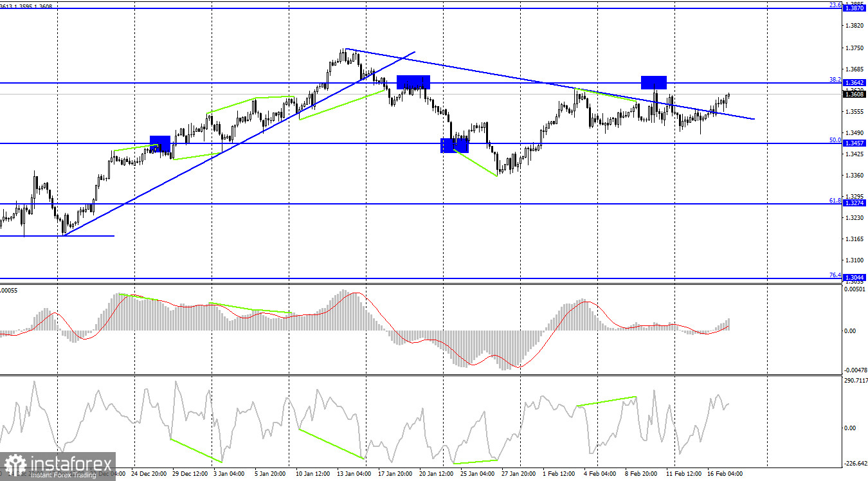Select the 38.2 Fibonacci level label
868x481 pixels.
(835, 80)
